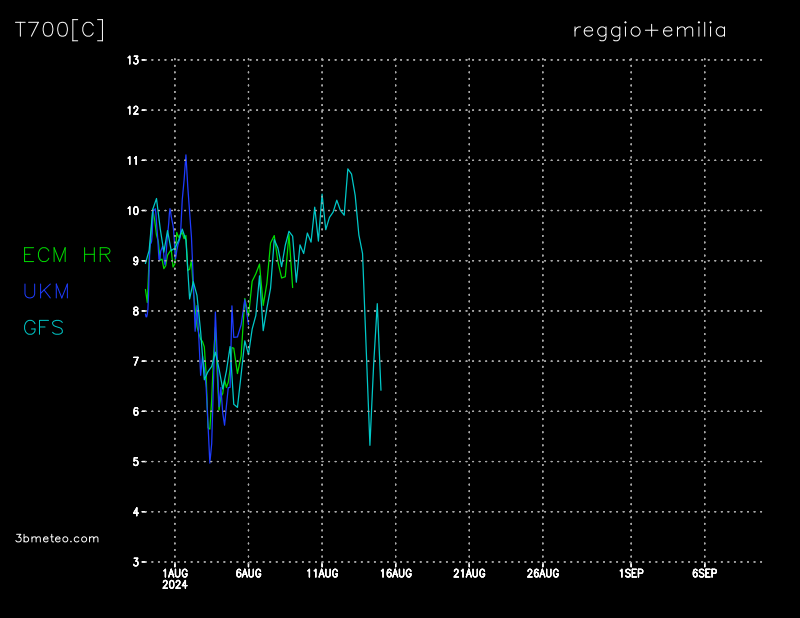Click the 1SEP date label
This screenshot has height=618, width=800.
[631, 574]
